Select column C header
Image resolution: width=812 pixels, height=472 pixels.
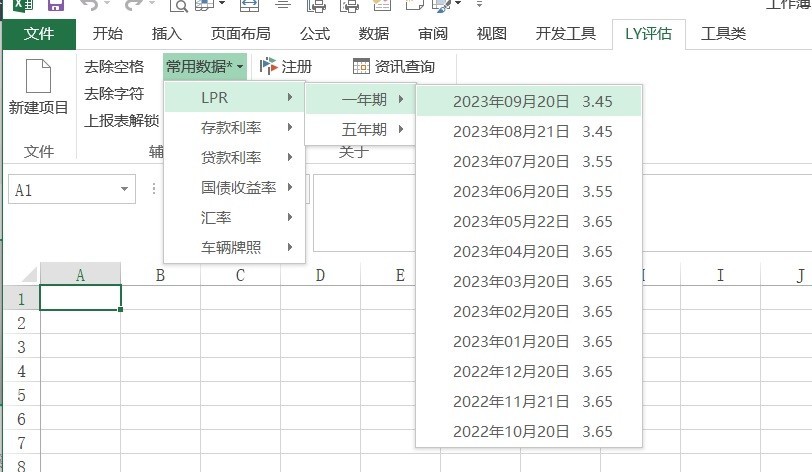tap(240, 275)
